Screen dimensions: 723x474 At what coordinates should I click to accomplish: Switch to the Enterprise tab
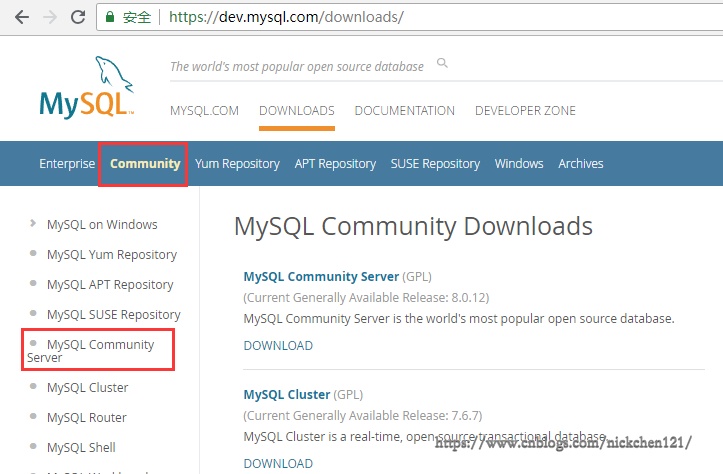click(x=67, y=164)
